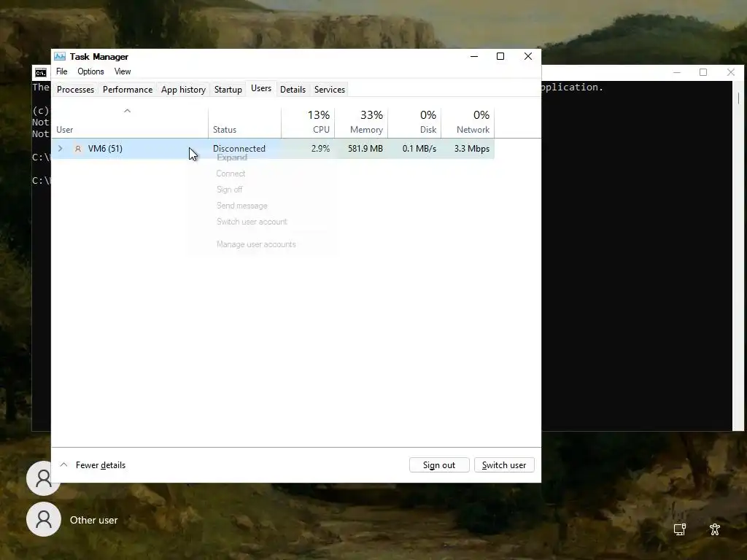This screenshot has width=747, height=560.
Task: Open the View menu
Action: point(123,71)
